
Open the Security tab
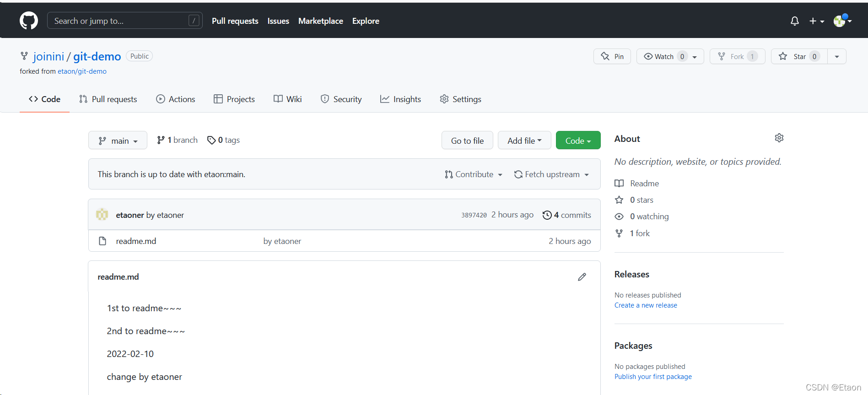341,99
